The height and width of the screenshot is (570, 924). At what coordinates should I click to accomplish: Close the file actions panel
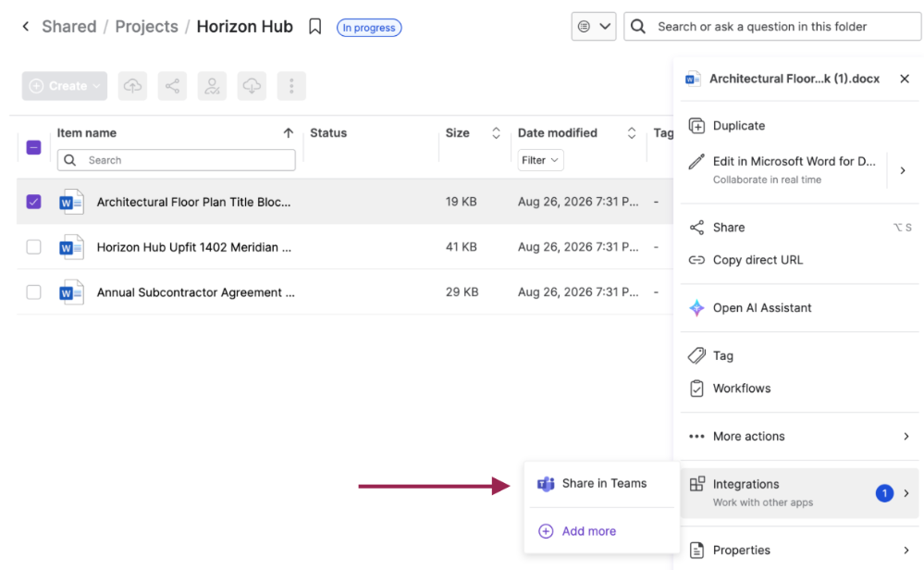coord(905,79)
